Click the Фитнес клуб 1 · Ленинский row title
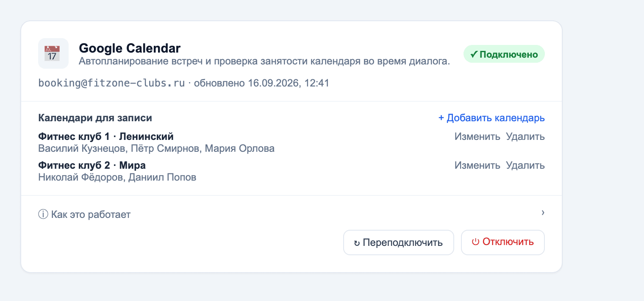 click(x=106, y=137)
